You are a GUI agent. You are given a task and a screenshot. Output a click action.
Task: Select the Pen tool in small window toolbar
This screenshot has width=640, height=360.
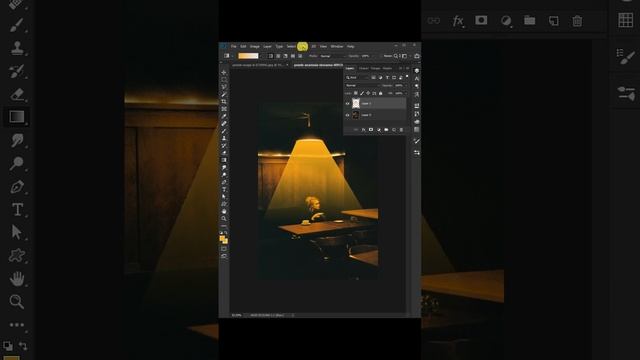click(x=224, y=182)
